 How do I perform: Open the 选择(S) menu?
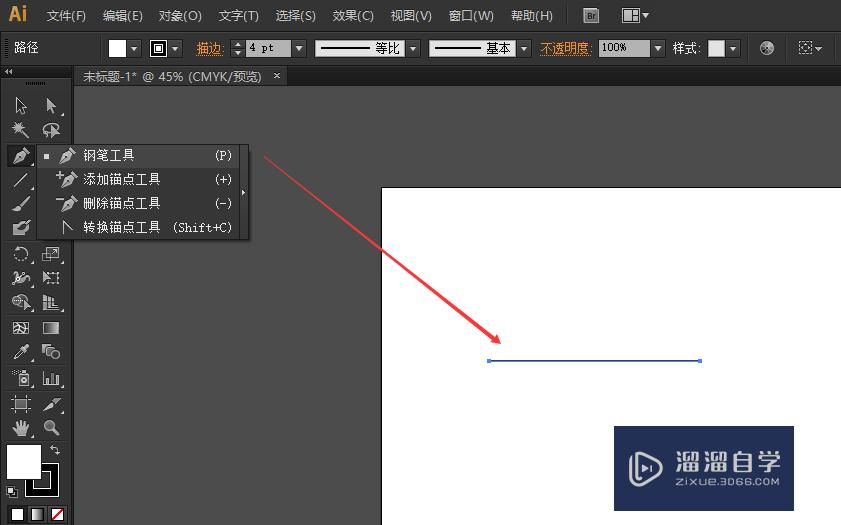296,16
